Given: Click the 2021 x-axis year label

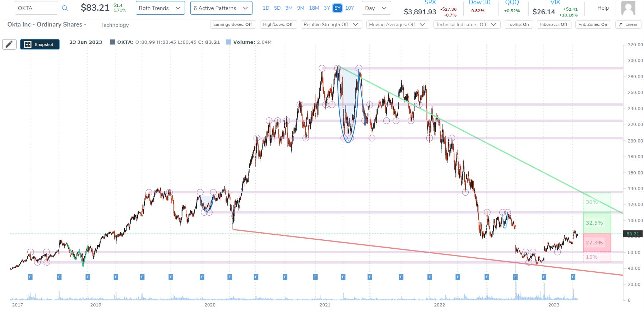Looking at the screenshot, I should 325,305.
